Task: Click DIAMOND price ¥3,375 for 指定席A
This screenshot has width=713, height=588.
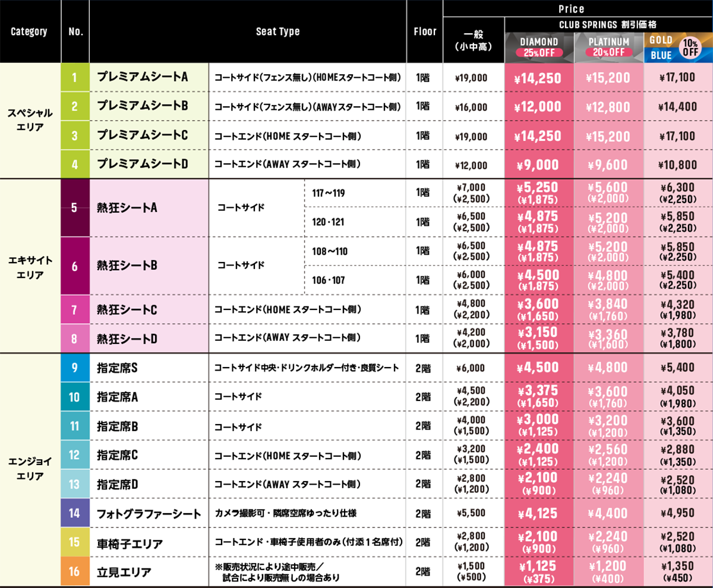Action: (538, 392)
